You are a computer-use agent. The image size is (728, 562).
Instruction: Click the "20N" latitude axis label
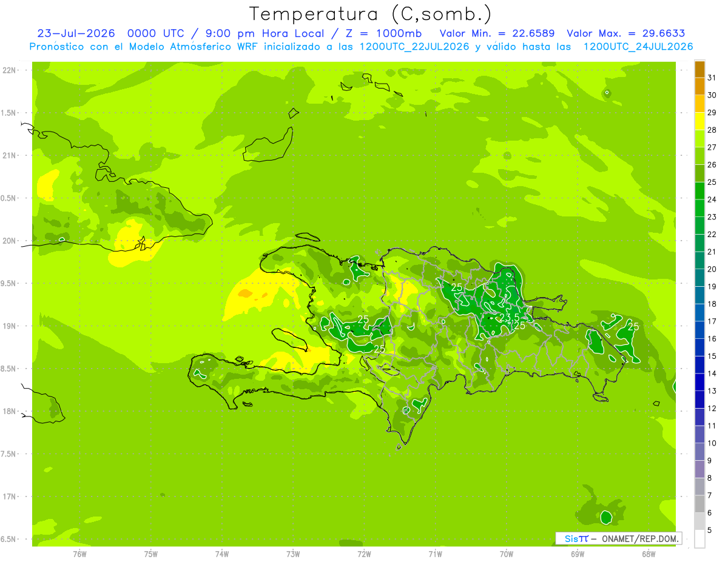[x=10, y=241]
